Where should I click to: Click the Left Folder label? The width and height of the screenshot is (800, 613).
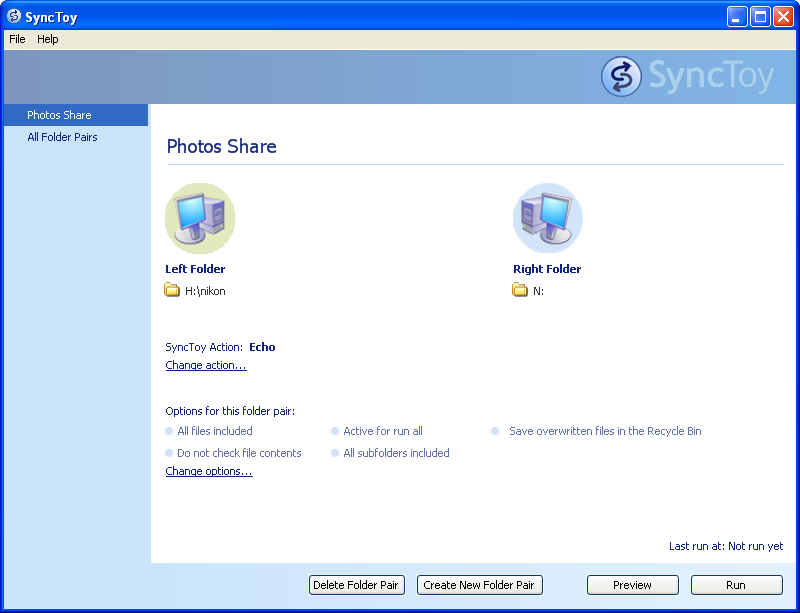click(x=195, y=269)
